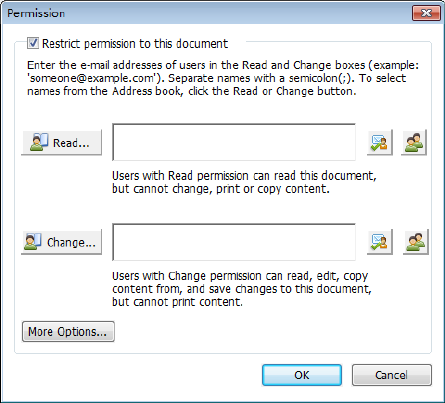Open address book icon next to Change box

pos(415,242)
